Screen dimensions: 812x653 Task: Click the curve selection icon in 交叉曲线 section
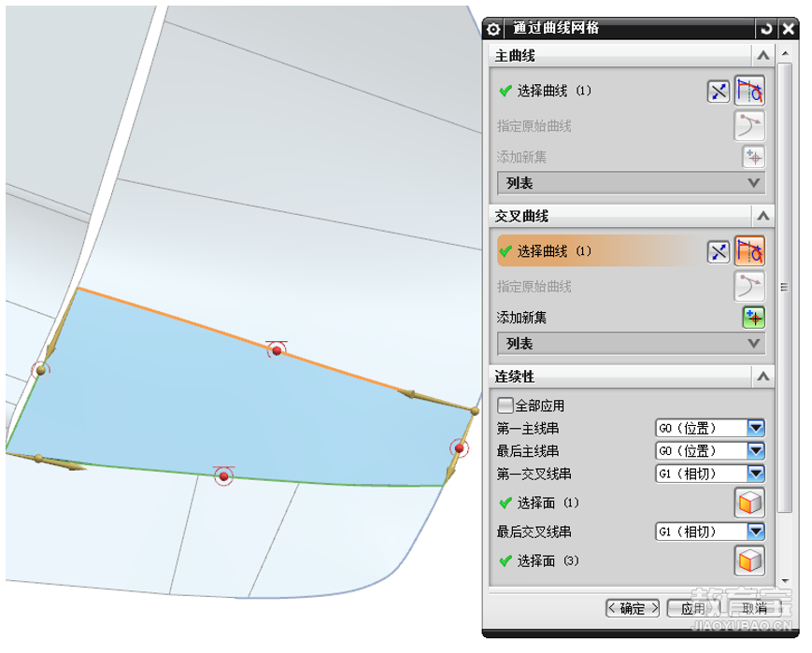(749, 251)
